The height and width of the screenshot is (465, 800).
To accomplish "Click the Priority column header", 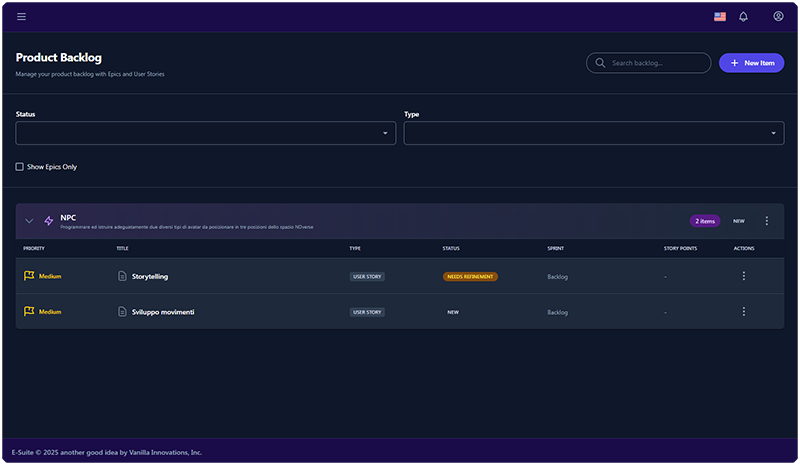I will pos(34,248).
